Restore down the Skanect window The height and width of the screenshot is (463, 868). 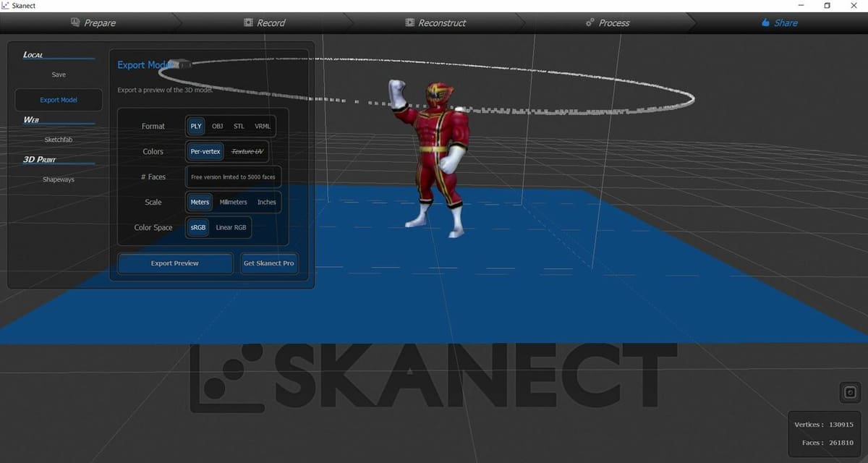coord(827,6)
